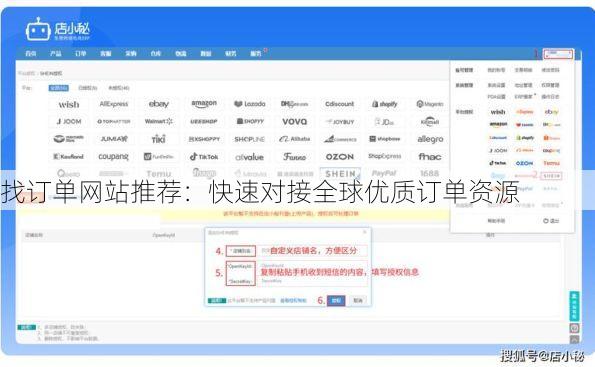
Task: Select the ebay logo in main platform grid
Action: [159, 104]
